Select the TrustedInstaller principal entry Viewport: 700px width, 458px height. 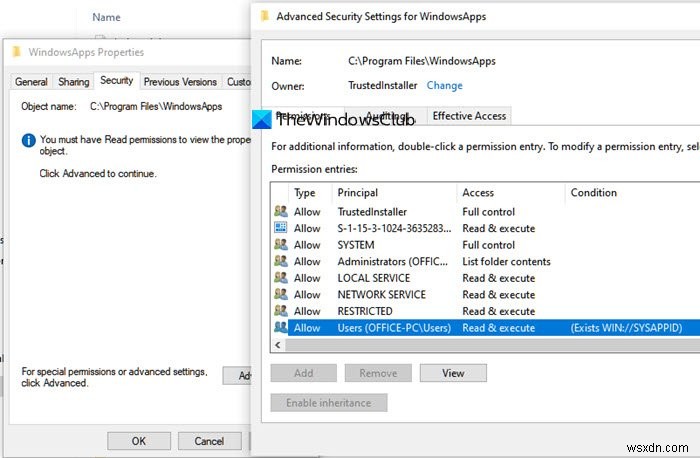(x=372, y=212)
